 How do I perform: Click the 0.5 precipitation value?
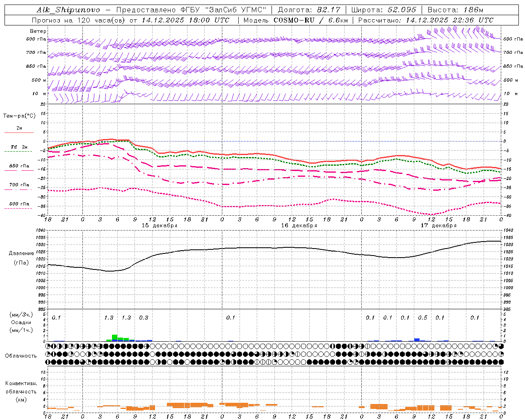point(422,317)
